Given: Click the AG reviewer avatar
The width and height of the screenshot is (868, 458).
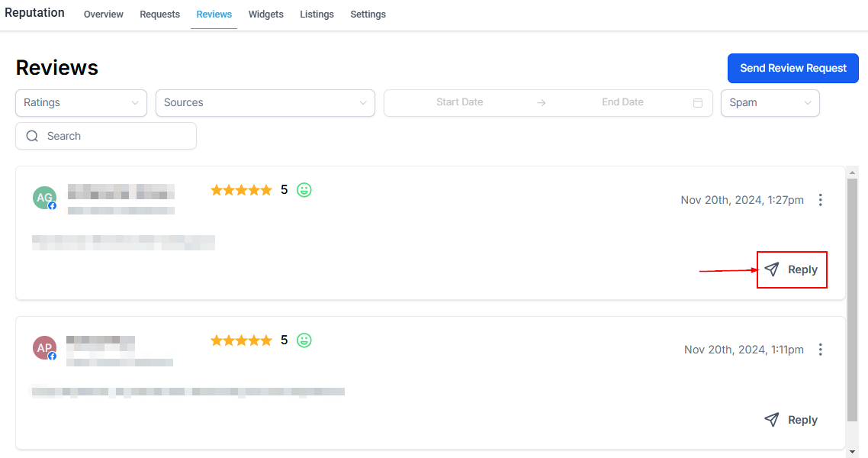Looking at the screenshot, I should 44,198.
